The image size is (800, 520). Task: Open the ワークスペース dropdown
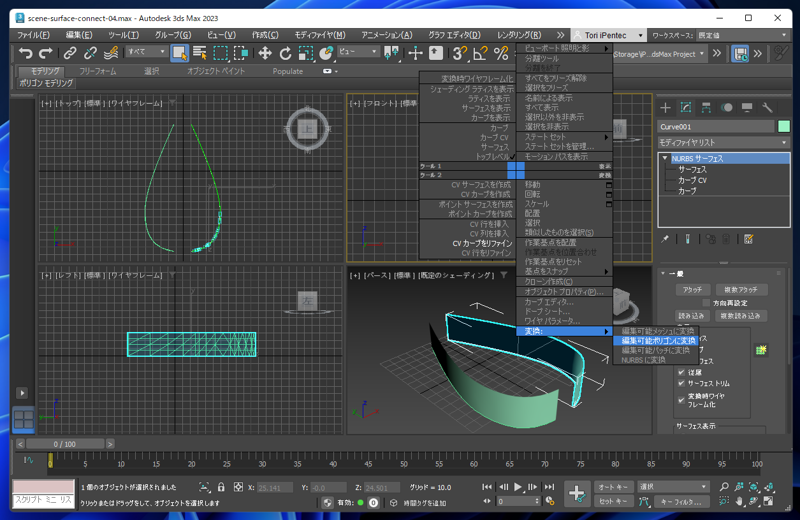pos(743,35)
